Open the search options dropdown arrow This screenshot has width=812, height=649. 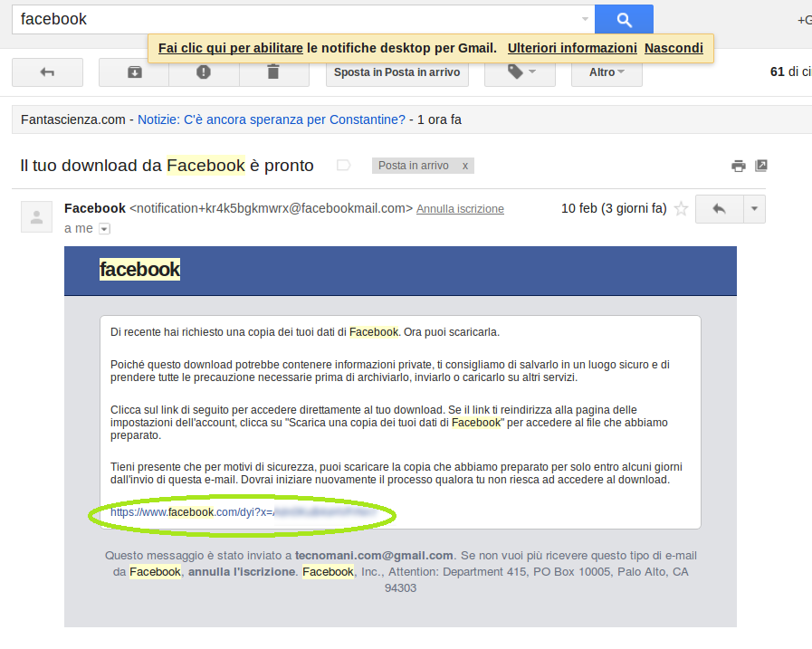[x=585, y=19]
